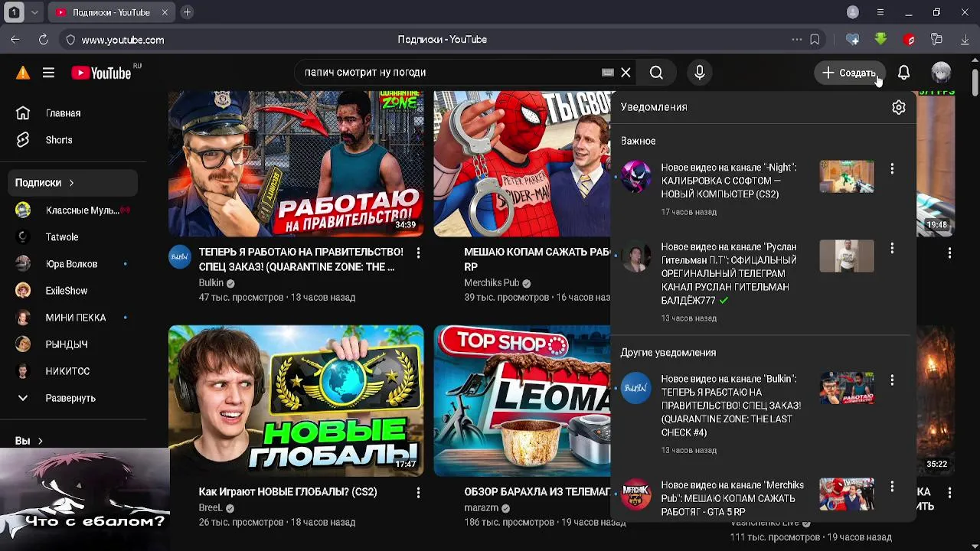This screenshot has width=980, height=551.
Task: Click the green download arrow extension
Action: point(880,40)
